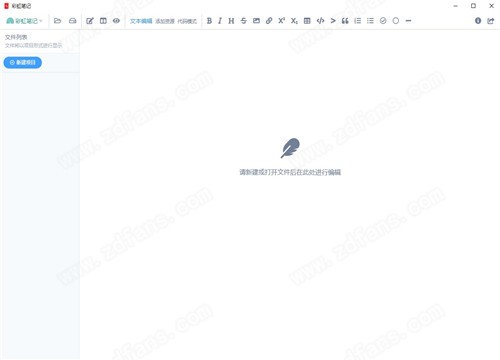
Task: Insert a checked task item
Action: pyautogui.click(x=383, y=21)
